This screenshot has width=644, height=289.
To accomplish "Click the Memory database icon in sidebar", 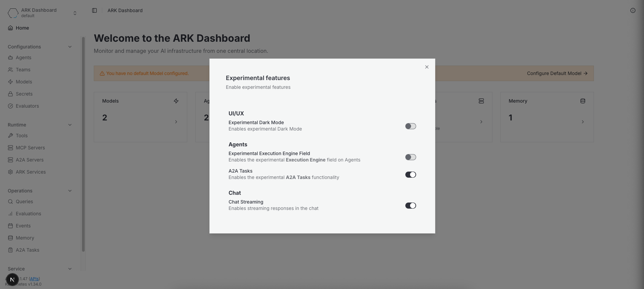I will click(10, 238).
